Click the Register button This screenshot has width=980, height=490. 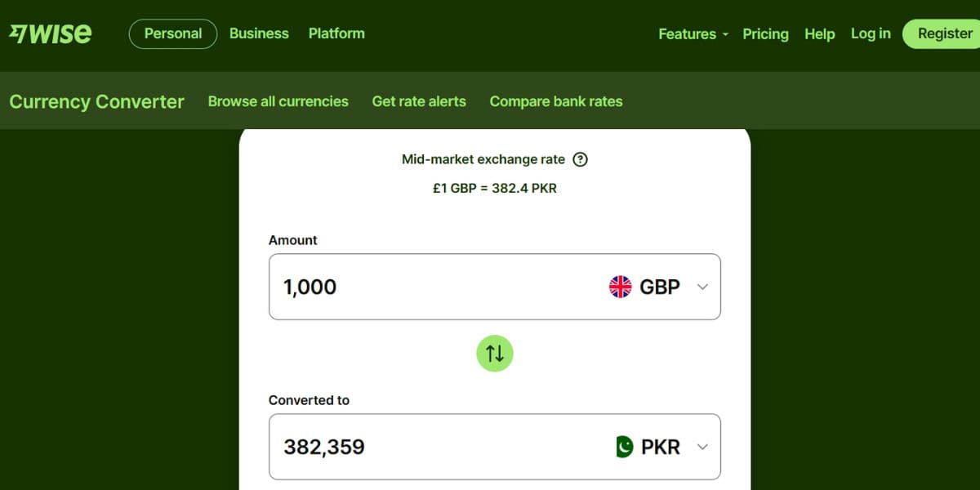coord(943,33)
